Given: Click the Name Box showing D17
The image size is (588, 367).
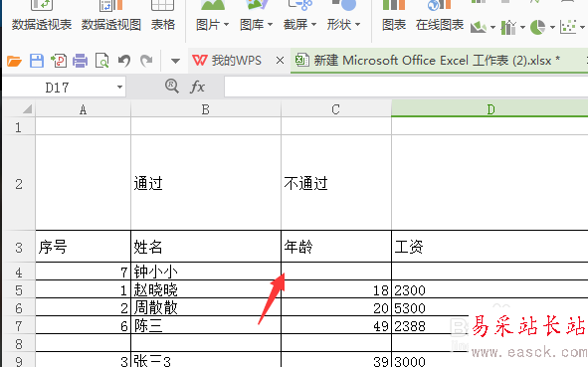Looking at the screenshot, I should tap(58, 88).
